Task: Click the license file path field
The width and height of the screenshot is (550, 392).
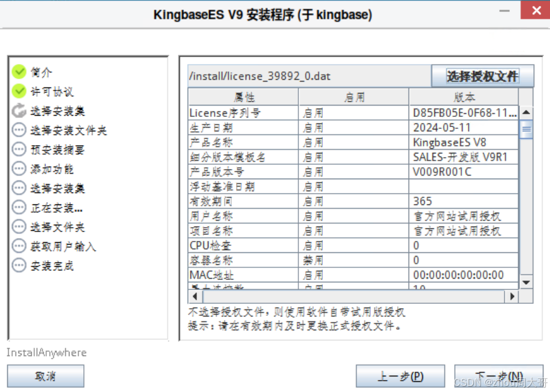Action: (x=309, y=76)
